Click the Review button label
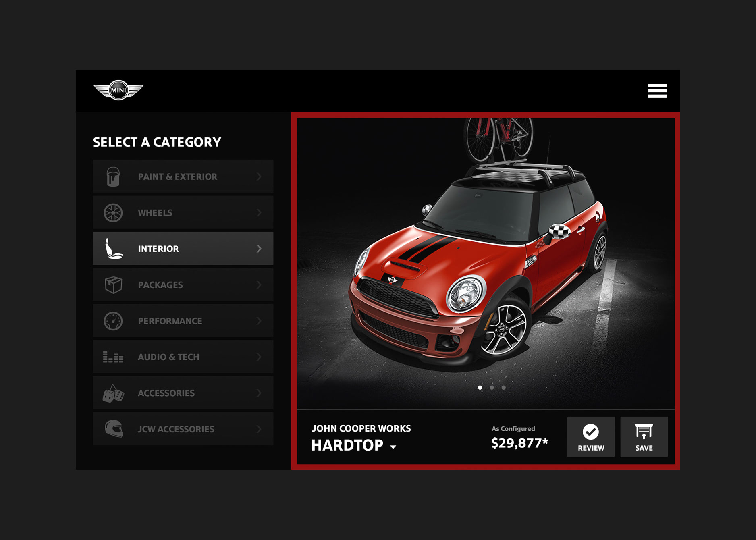Viewport: 756px width, 540px height. coord(591,448)
